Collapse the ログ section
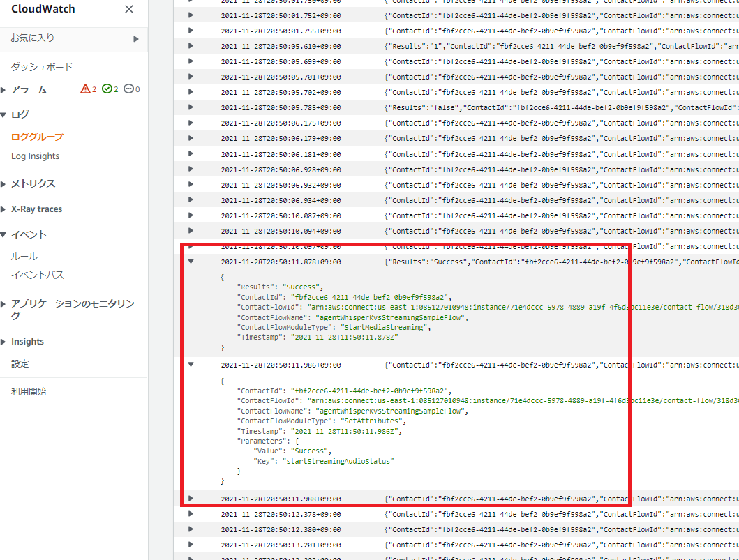 click(3, 114)
